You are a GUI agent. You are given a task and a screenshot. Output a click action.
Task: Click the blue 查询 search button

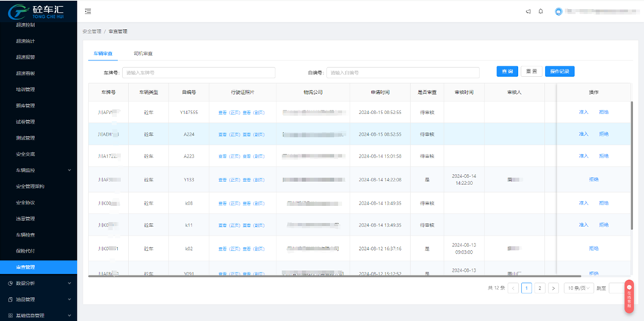click(507, 72)
